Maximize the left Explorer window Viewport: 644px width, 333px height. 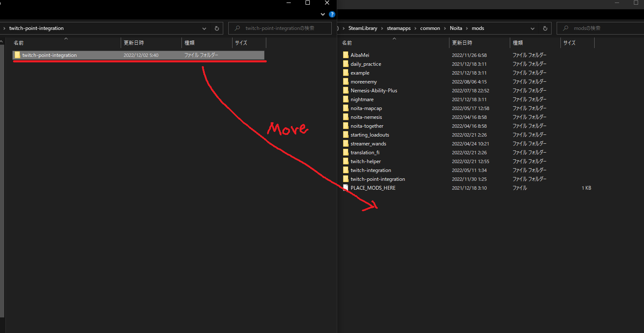click(x=308, y=3)
